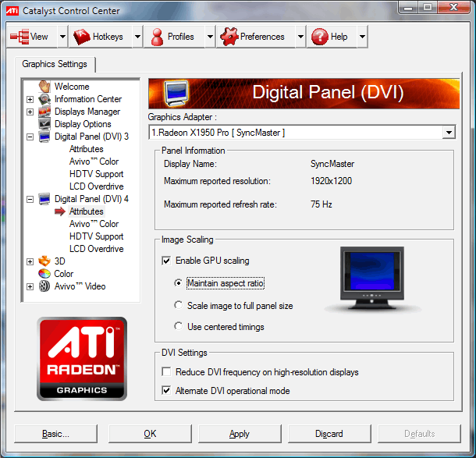Uncheck Enable GPU scaling

point(166,261)
